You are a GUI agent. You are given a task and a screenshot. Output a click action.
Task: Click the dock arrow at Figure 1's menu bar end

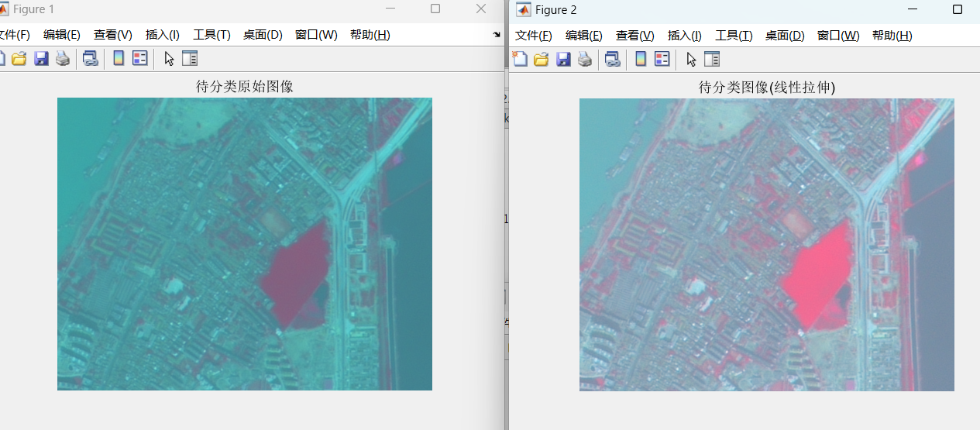(x=496, y=35)
